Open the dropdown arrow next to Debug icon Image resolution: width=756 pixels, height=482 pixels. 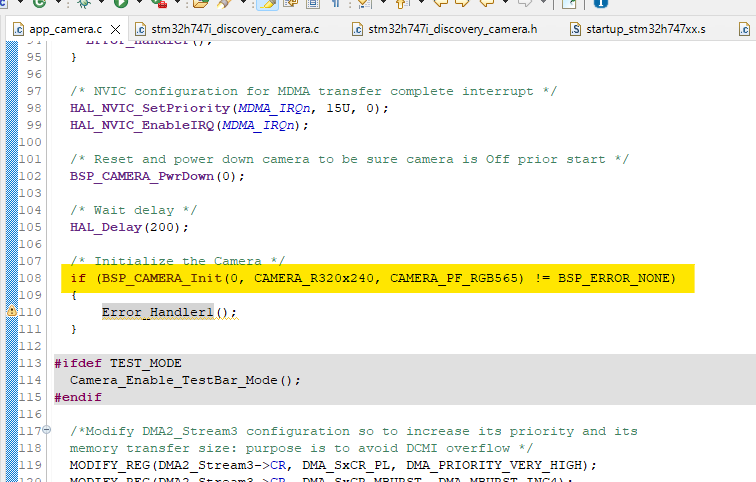pos(102,2)
